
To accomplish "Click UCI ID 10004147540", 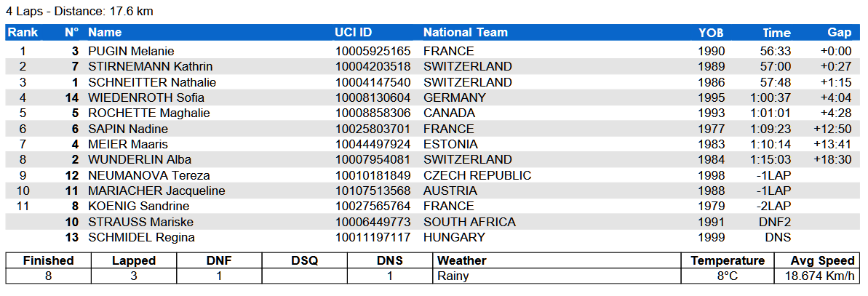I will point(373,82).
